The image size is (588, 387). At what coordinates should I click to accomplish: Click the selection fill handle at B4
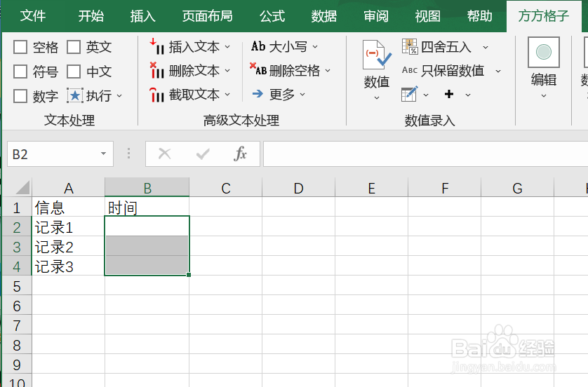point(189,275)
